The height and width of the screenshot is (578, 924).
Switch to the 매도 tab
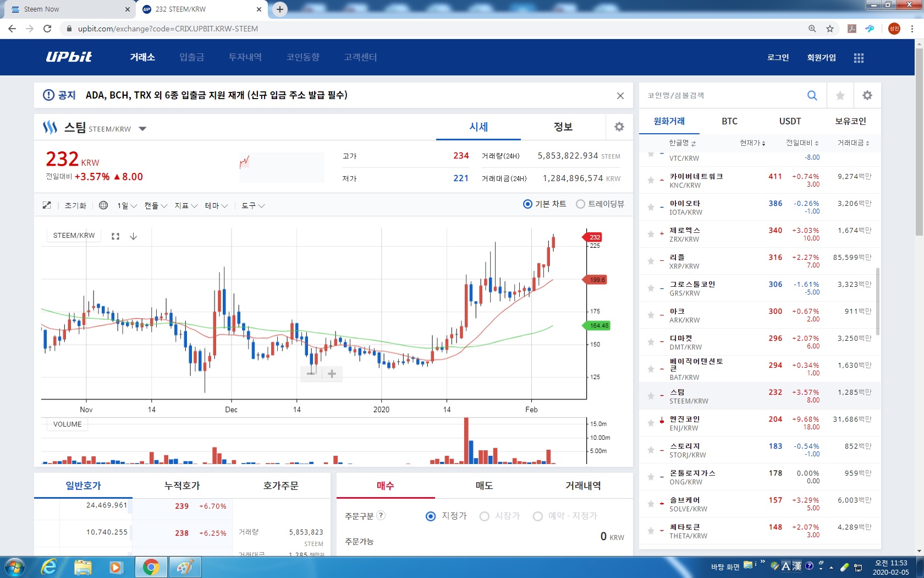(484, 486)
